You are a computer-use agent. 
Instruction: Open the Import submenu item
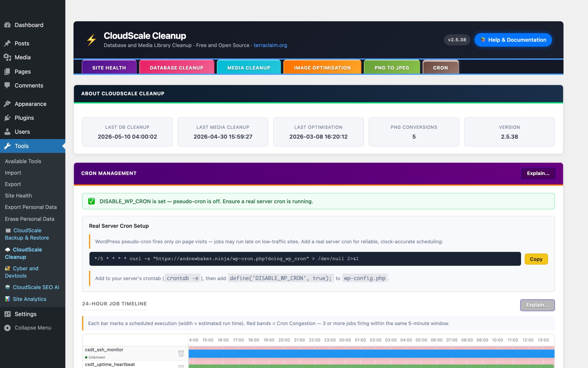(x=13, y=172)
